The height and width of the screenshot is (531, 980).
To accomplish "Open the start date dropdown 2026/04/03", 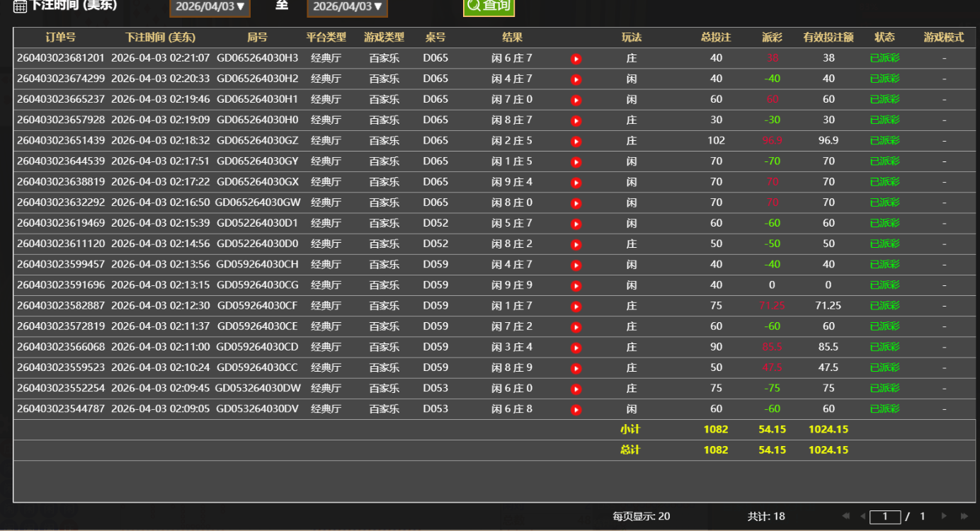I will tap(210, 6).
